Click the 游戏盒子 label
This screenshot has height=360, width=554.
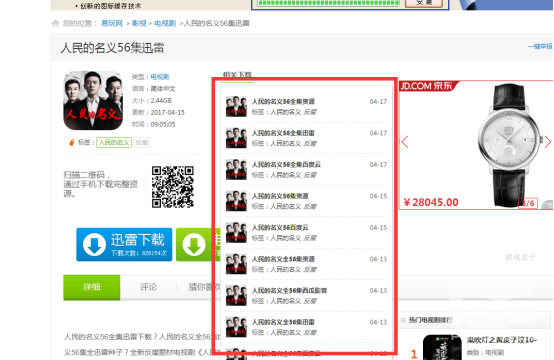(520, 257)
